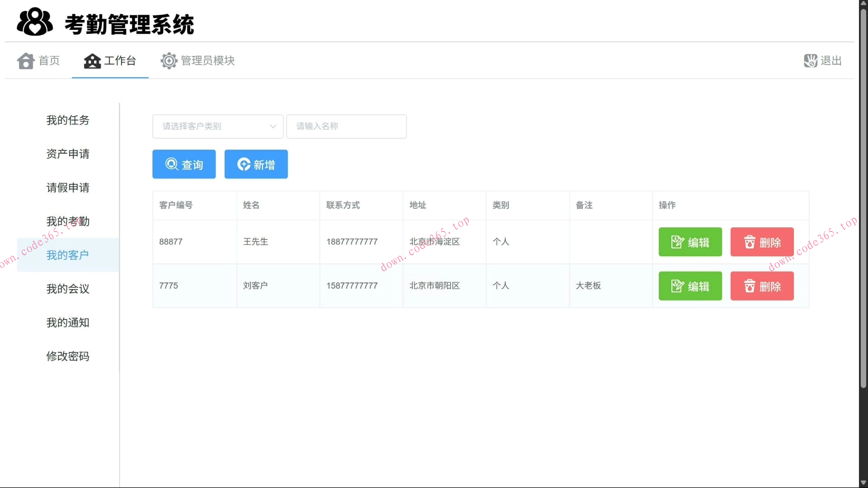Expand customer category dropdown chevron arrow
Image resolution: width=868 pixels, height=488 pixels.
pyautogui.click(x=273, y=127)
